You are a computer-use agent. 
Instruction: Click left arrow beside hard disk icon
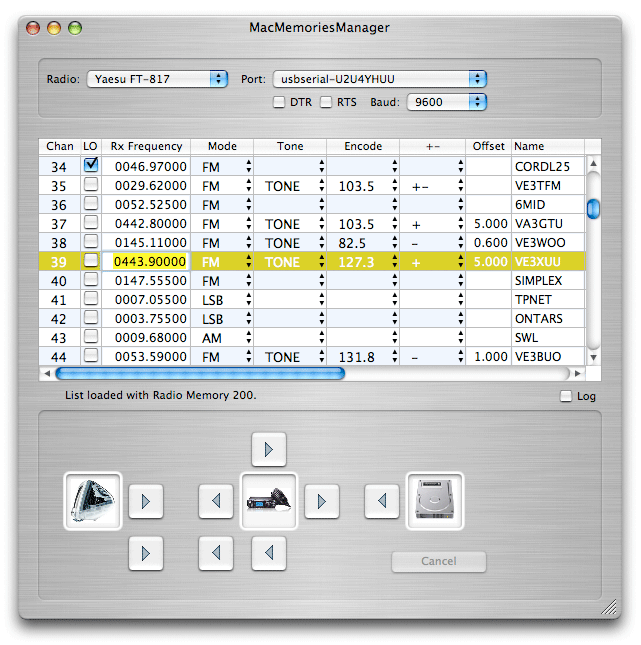click(x=382, y=501)
